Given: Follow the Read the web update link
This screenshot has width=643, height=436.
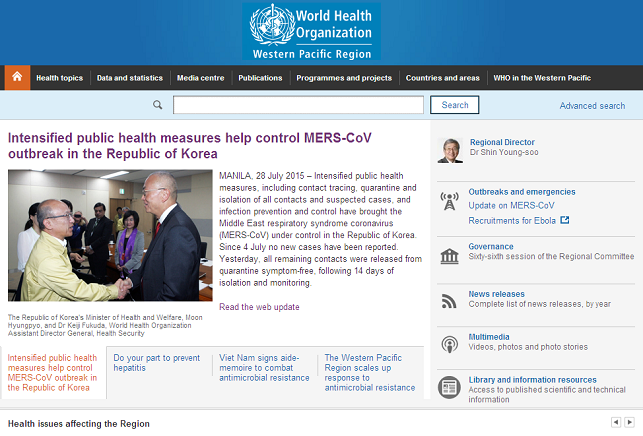Looking at the screenshot, I should point(259,307).
